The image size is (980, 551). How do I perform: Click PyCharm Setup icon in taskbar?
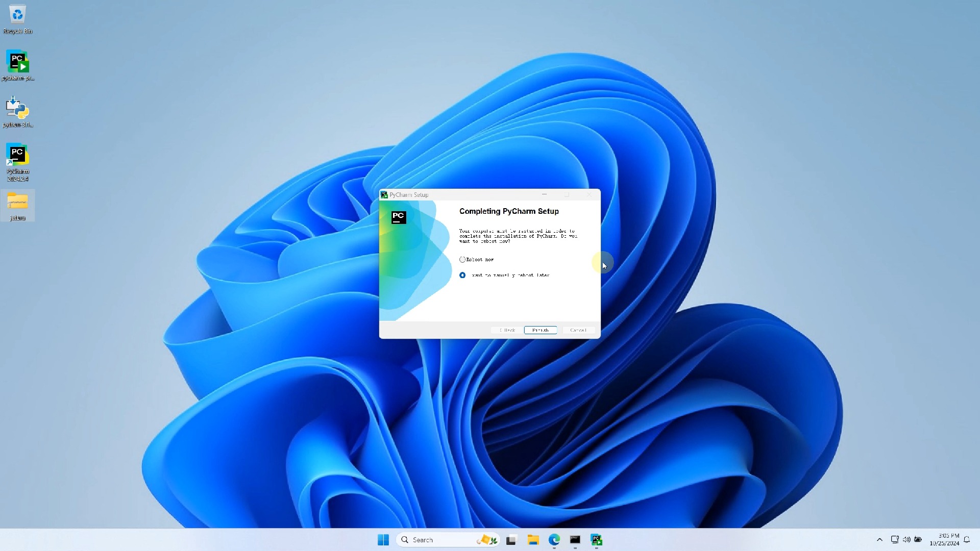596,540
